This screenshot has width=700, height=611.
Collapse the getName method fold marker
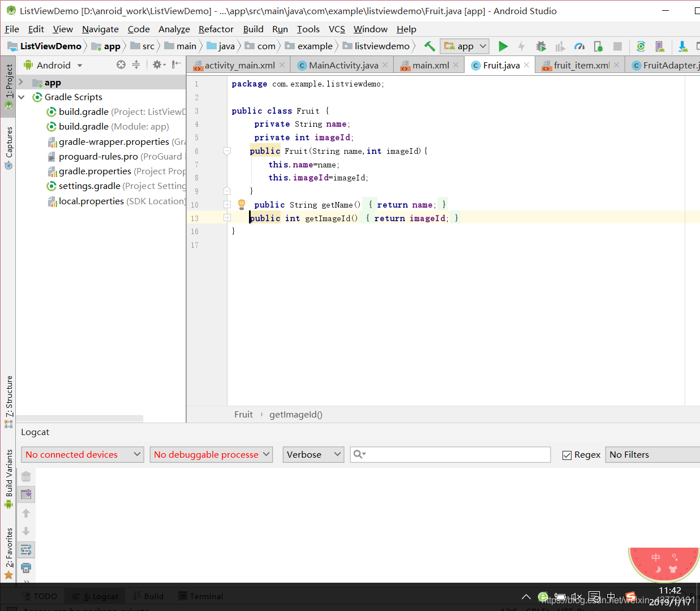(x=227, y=204)
